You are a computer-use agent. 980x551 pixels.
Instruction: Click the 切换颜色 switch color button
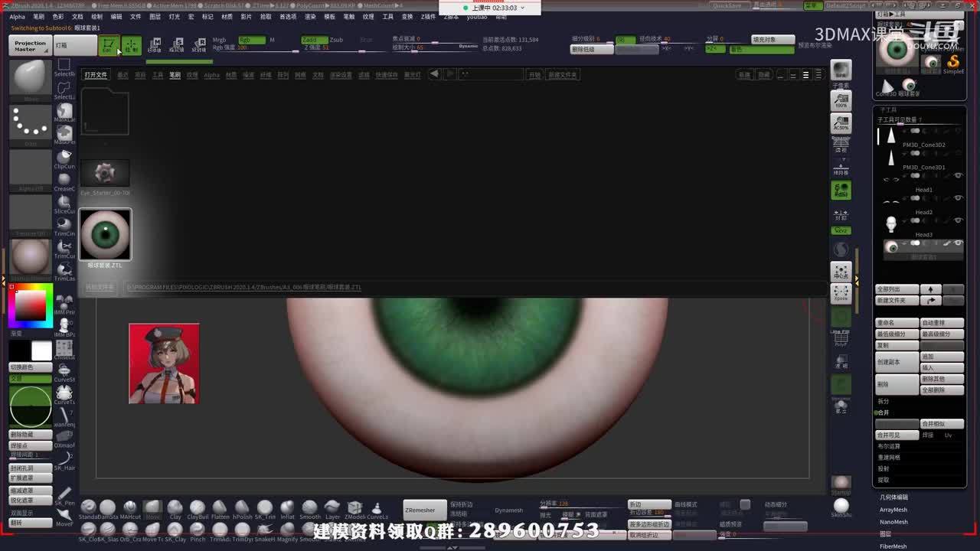tap(30, 367)
